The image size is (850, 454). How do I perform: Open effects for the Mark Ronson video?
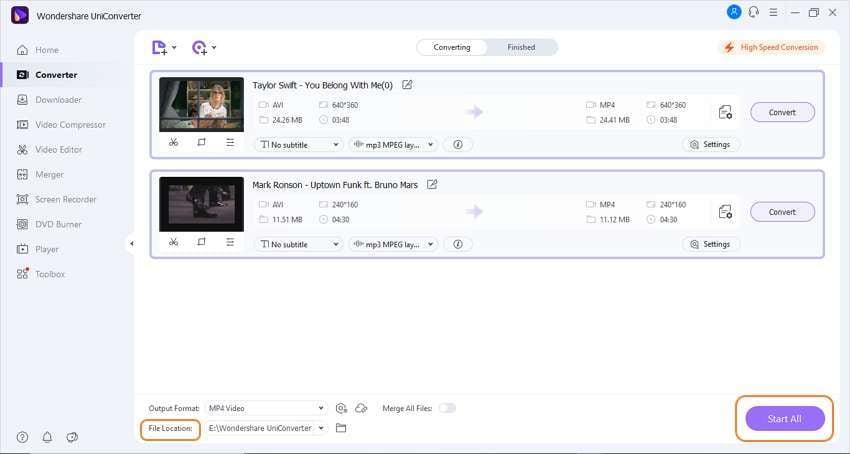[x=230, y=242]
